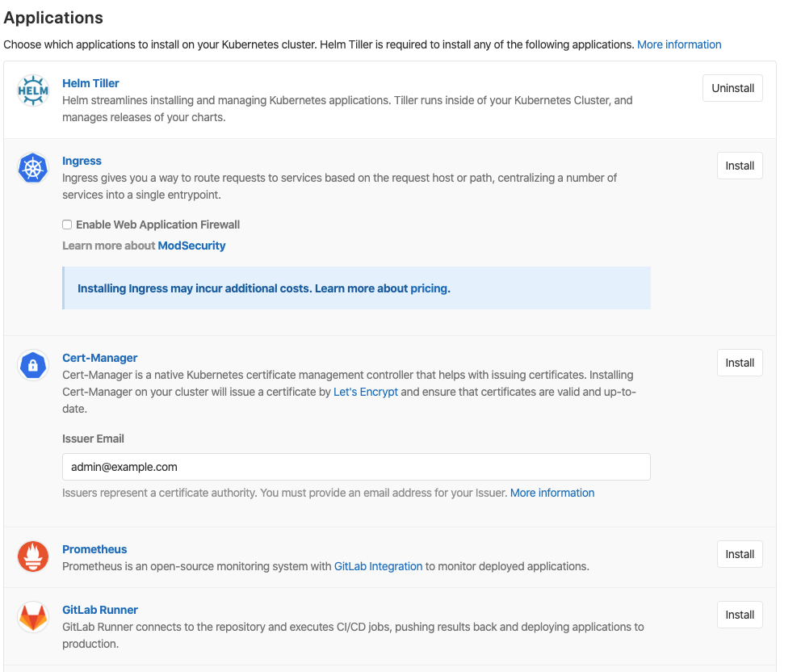This screenshot has width=801, height=672.
Task: Focus the Issuer Email input field
Action: click(356, 467)
